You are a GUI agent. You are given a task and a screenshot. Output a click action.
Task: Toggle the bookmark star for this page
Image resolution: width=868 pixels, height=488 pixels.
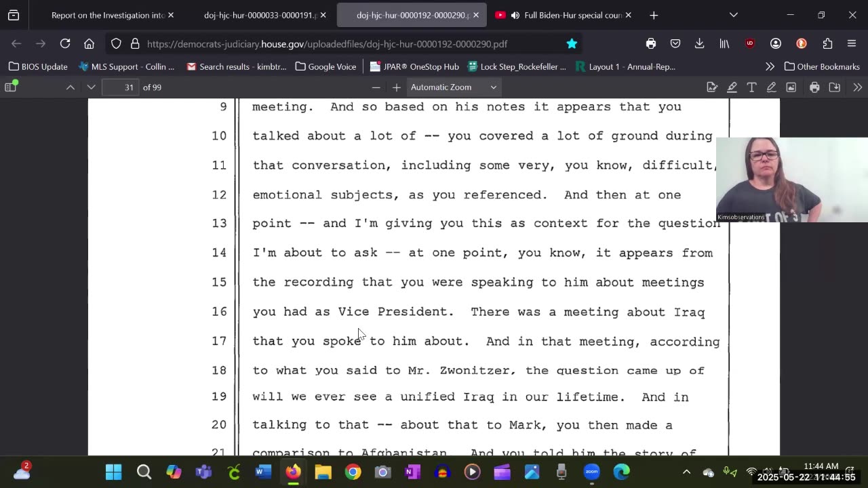pos(572,43)
